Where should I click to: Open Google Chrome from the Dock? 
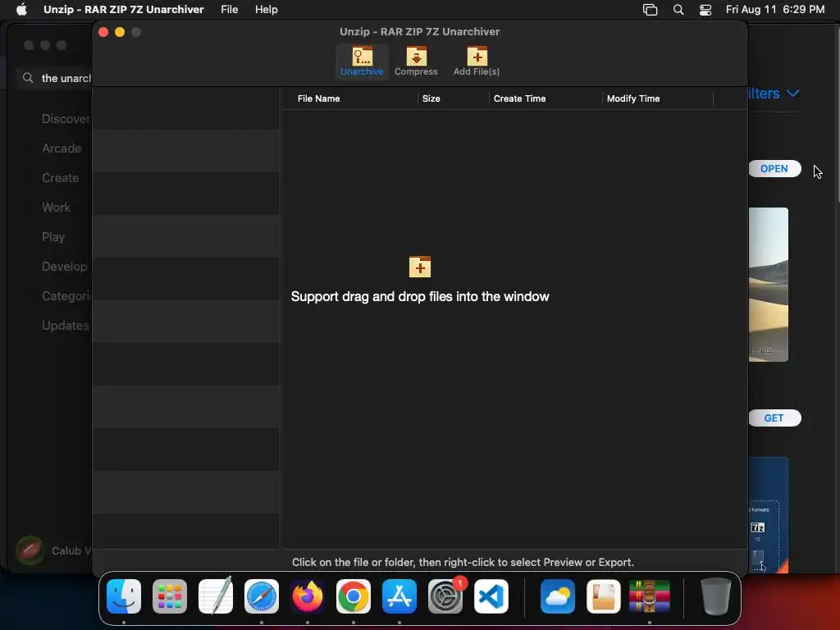[x=354, y=596]
